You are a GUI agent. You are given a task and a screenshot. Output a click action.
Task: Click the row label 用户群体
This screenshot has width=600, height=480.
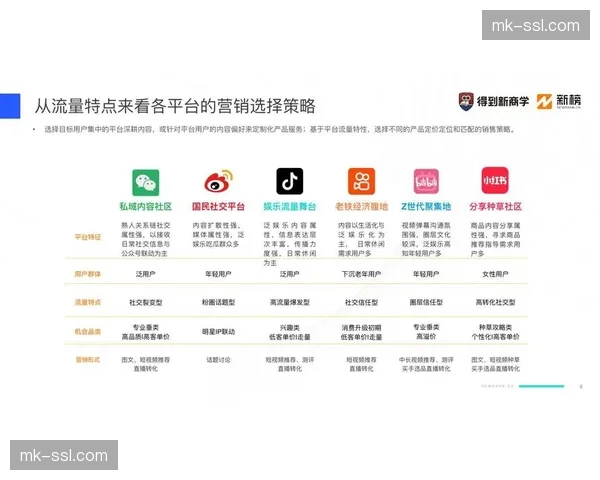pos(88,274)
